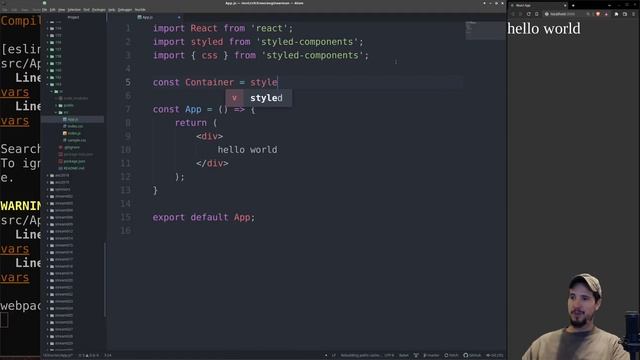Image resolution: width=640 pixels, height=360 pixels.
Task: Click the index.js file icon
Action: click(x=65, y=133)
